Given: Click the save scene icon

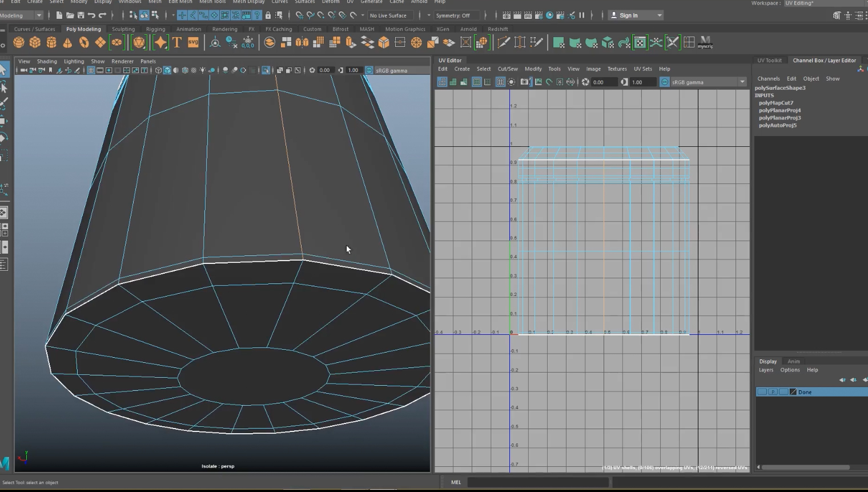Looking at the screenshot, I should pyautogui.click(x=81, y=15).
